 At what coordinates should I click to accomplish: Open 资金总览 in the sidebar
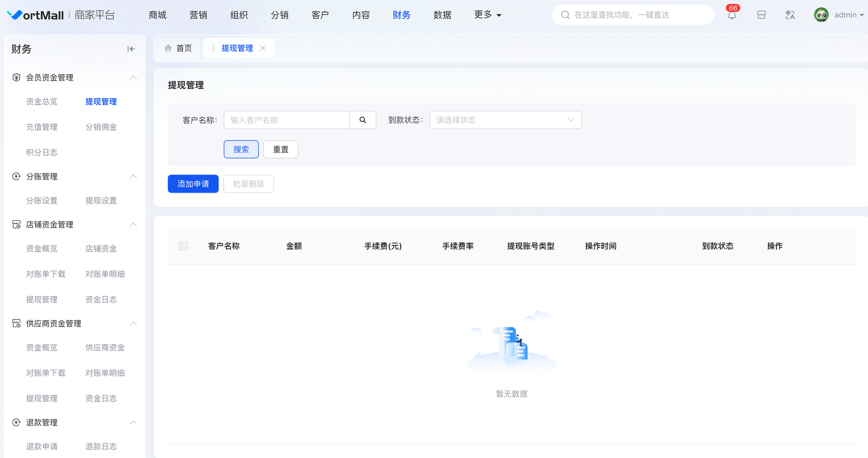[x=42, y=101]
